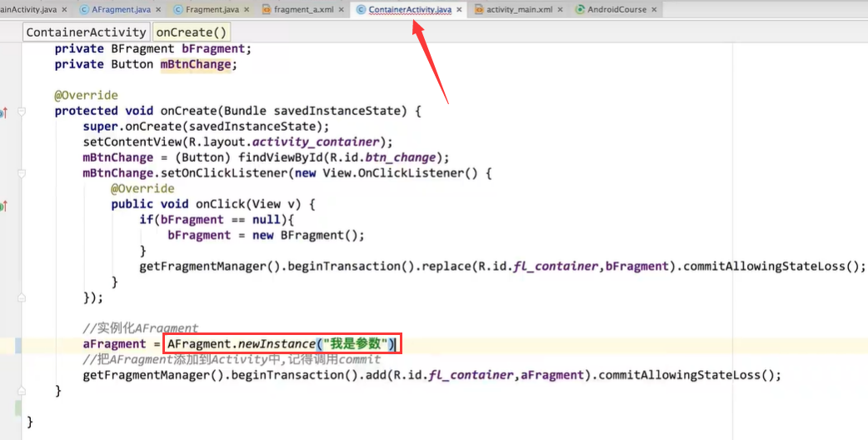Viewport: 868px width, 440px height.
Task: Click 'savedInstanceState' in the onCreate signature
Action: coord(337,111)
